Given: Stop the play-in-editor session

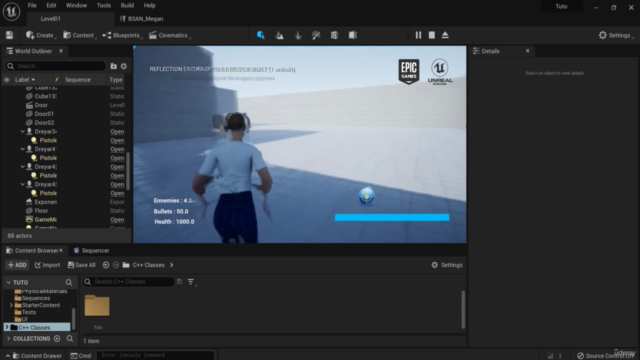Looking at the screenshot, I should click(x=432, y=35).
